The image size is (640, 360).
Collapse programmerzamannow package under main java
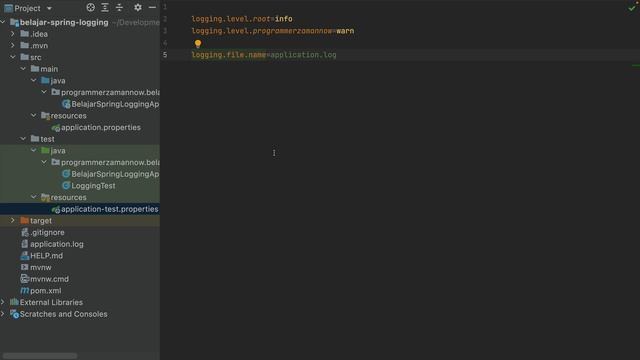coord(44,92)
